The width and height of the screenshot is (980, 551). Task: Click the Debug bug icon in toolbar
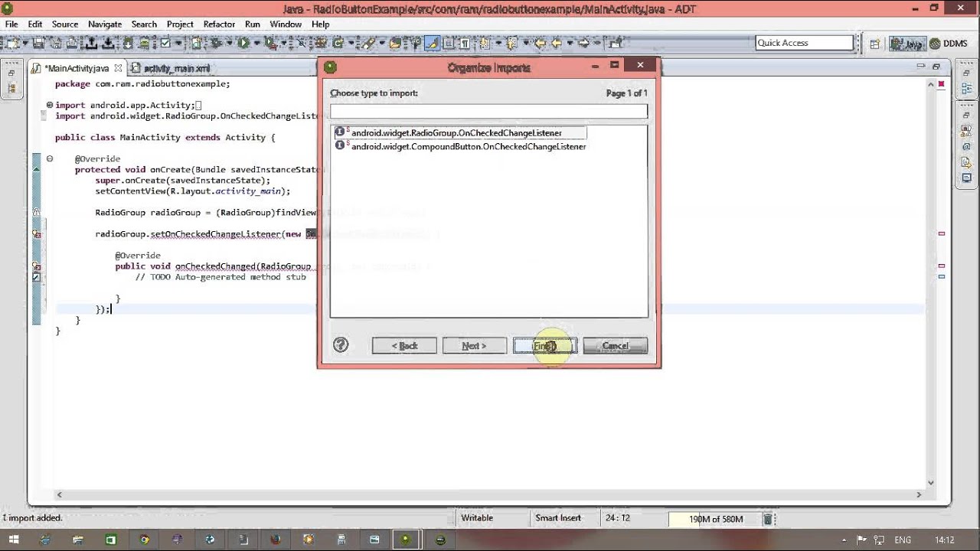click(x=216, y=44)
